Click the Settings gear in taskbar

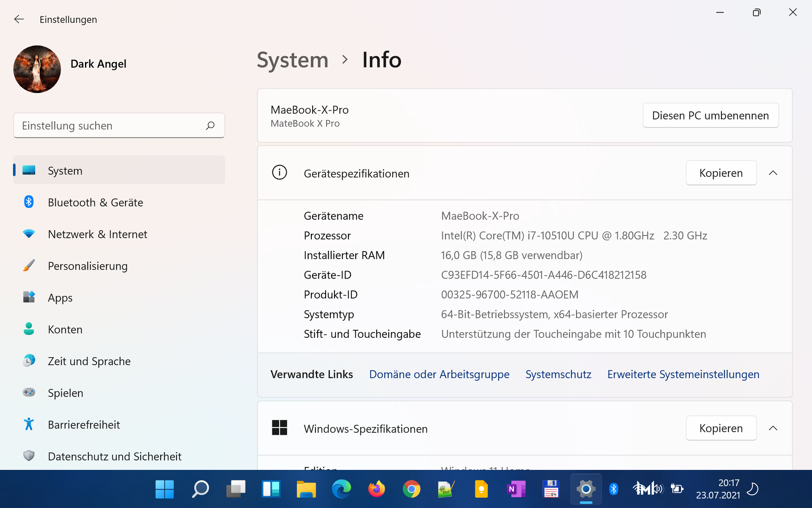(x=586, y=489)
